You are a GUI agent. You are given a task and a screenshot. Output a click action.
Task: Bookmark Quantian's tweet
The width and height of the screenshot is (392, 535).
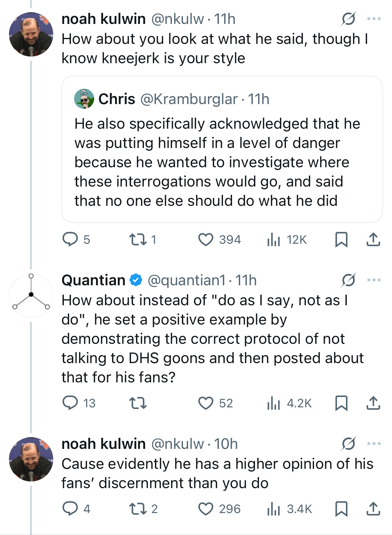click(x=341, y=403)
